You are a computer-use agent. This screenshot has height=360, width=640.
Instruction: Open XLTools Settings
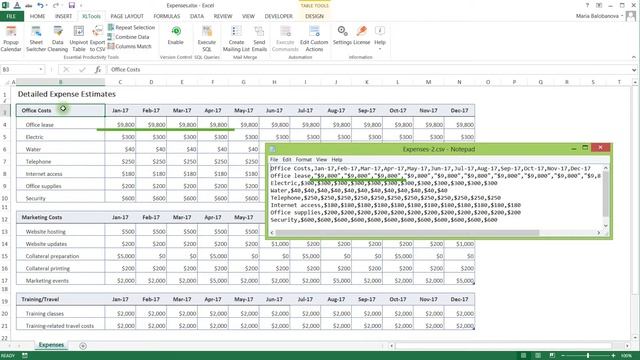coord(342,36)
